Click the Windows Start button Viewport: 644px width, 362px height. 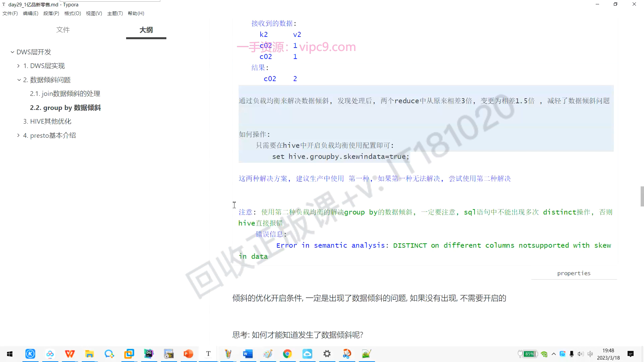10,354
